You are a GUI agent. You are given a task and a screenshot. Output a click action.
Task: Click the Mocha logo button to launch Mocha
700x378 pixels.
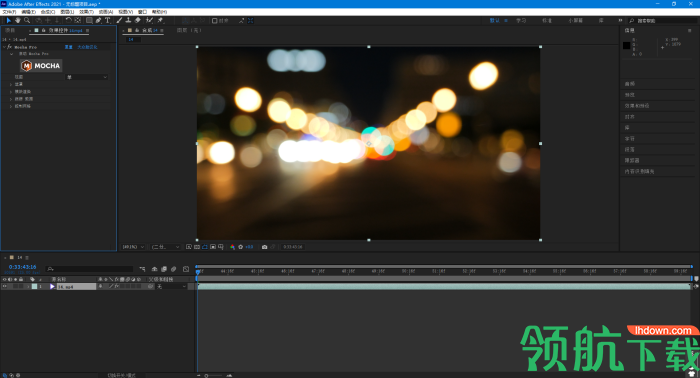click(41, 66)
